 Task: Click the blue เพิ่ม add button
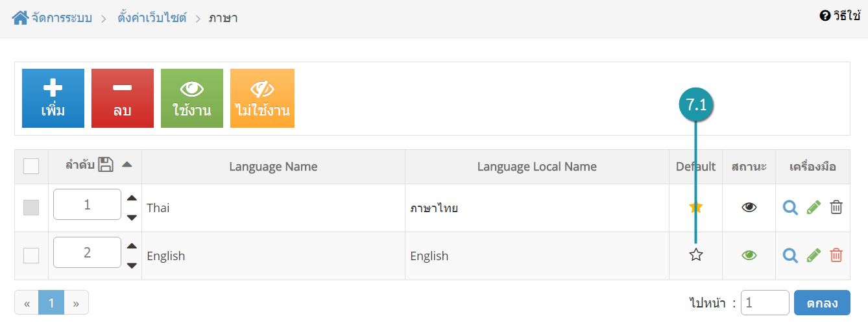53,98
